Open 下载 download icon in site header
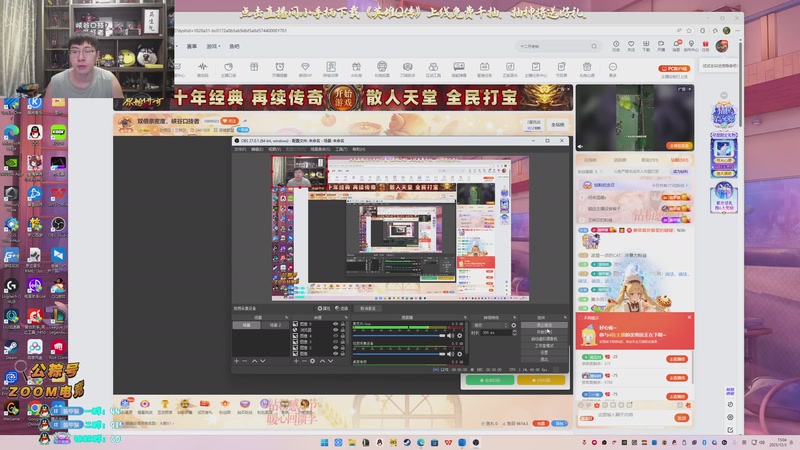This screenshot has height=450, width=800. pos(646,46)
